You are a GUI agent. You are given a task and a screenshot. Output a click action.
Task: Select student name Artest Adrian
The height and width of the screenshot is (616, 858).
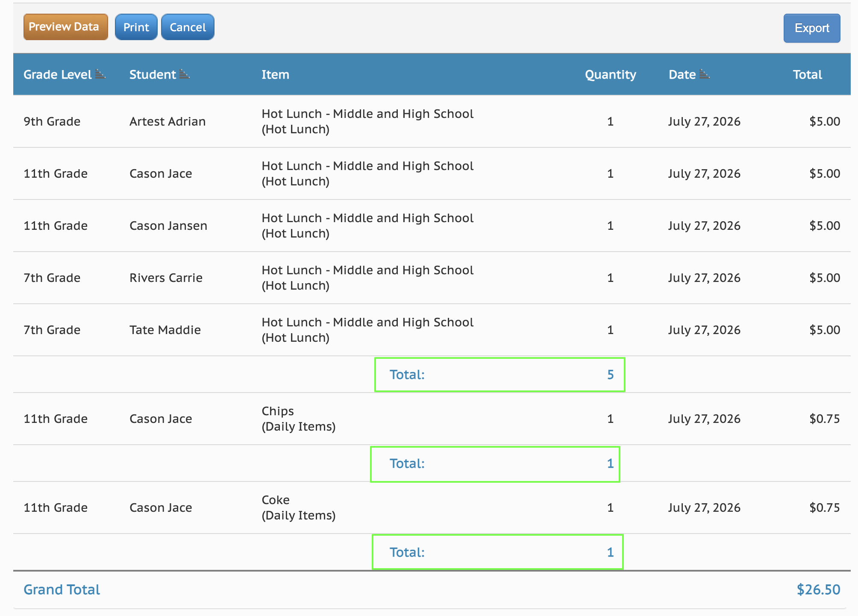tap(167, 121)
